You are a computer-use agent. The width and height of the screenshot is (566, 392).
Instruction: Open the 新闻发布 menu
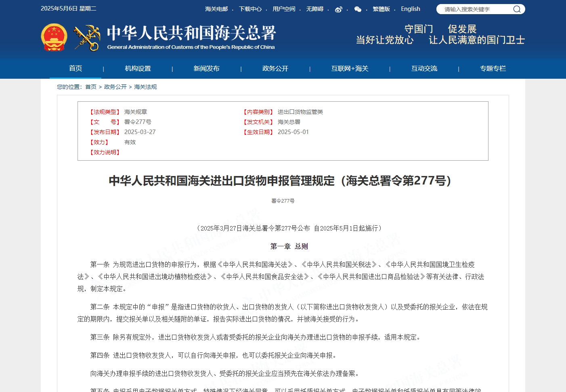point(206,69)
